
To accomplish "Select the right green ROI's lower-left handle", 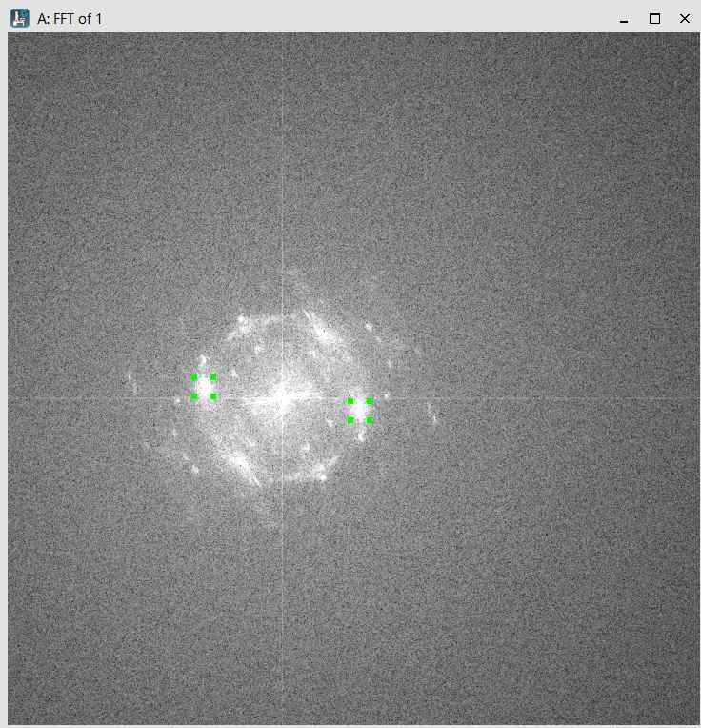I will point(350,420).
